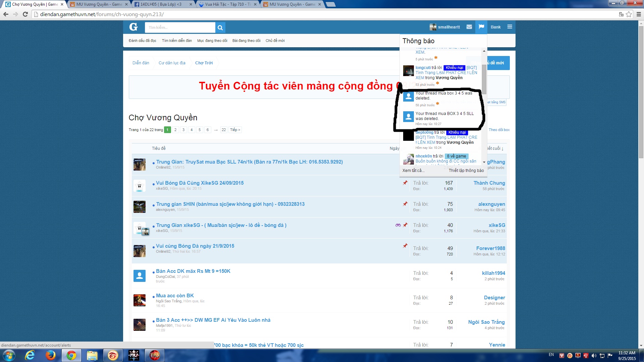The width and height of the screenshot is (644, 362).
Task: Reload page with refresh icon
Action: (25, 14)
